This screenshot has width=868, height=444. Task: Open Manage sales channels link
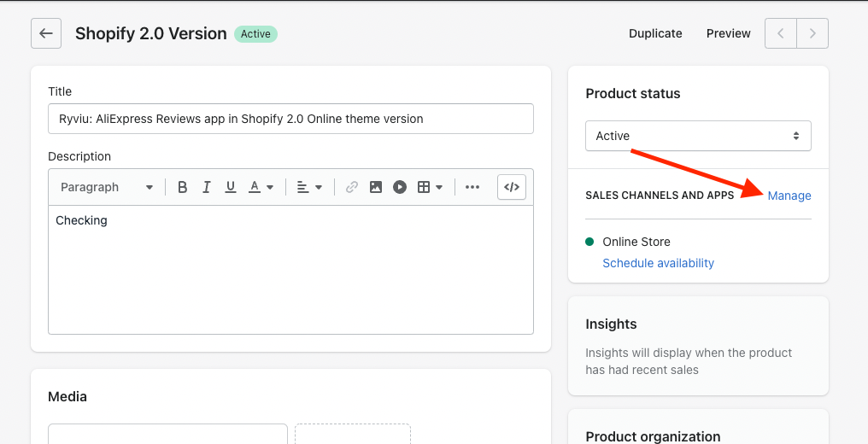click(x=789, y=196)
